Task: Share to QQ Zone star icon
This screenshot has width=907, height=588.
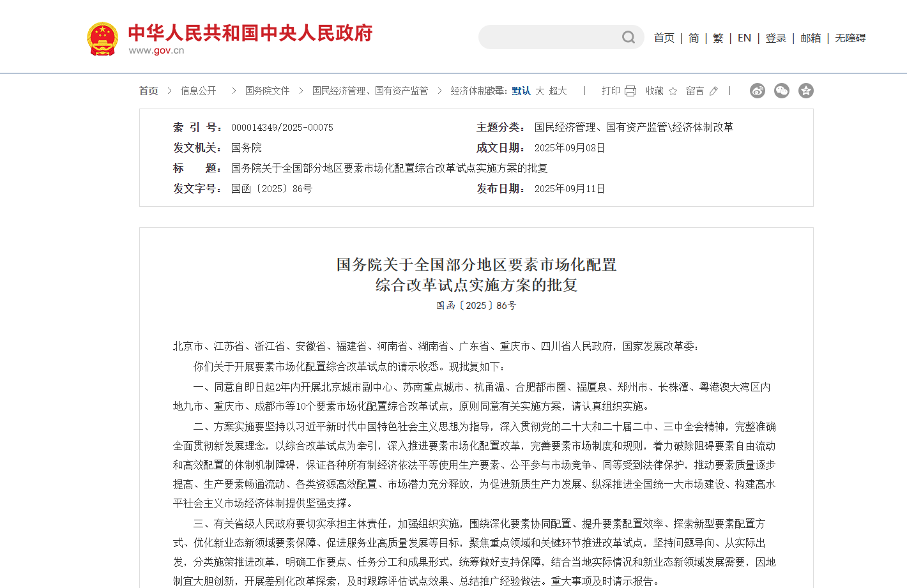Action: coord(806,91)
